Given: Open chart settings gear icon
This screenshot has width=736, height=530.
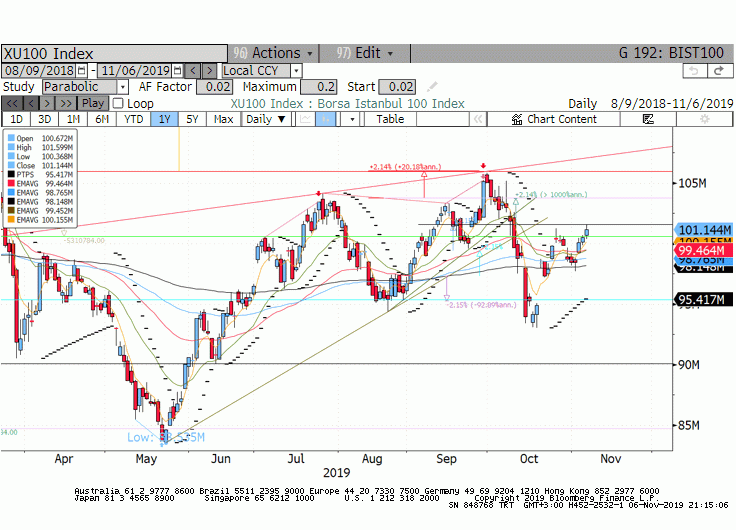Looking at the screenshot, I should [704, 119].
